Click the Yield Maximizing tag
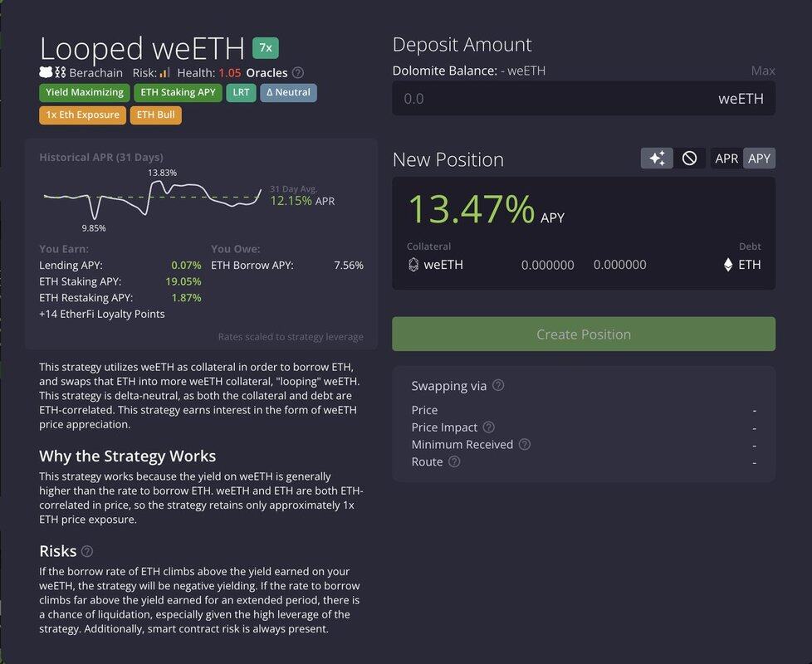812x664 pixels. tap(85, 92)
